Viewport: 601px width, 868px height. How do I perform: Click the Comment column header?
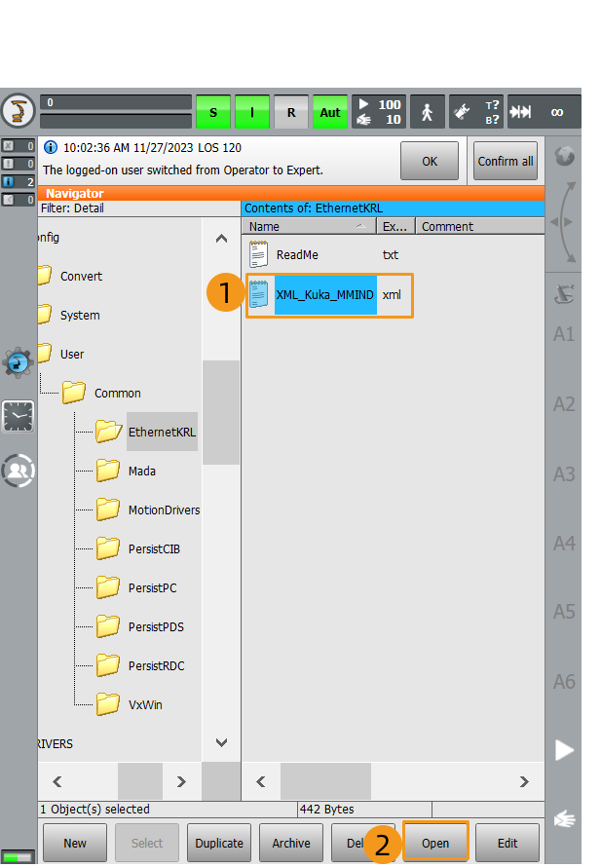coord(480,226)
